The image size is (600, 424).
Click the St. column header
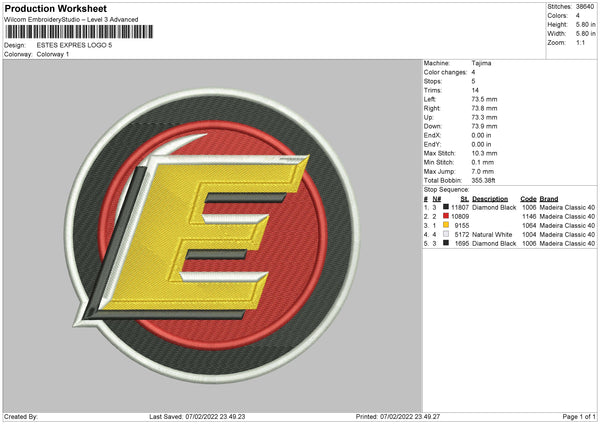pos(465,199)
